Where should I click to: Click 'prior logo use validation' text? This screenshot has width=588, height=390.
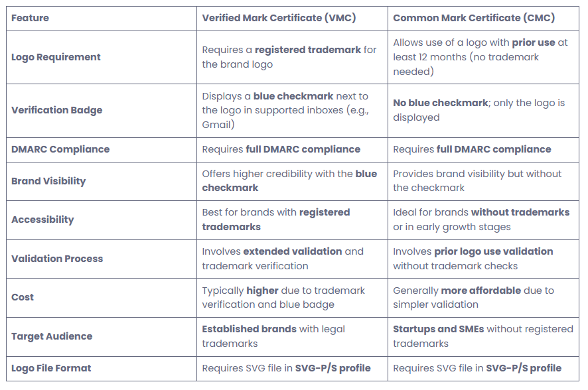[x=494, y=251]
